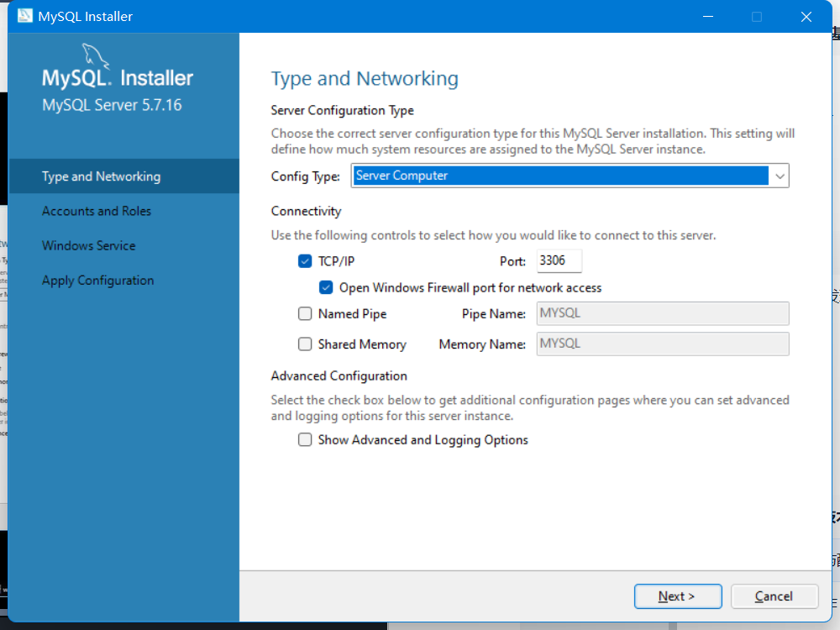Close the MySQL Installer window
The height and width of the screenshot is (630, 840).
[806, 17]
